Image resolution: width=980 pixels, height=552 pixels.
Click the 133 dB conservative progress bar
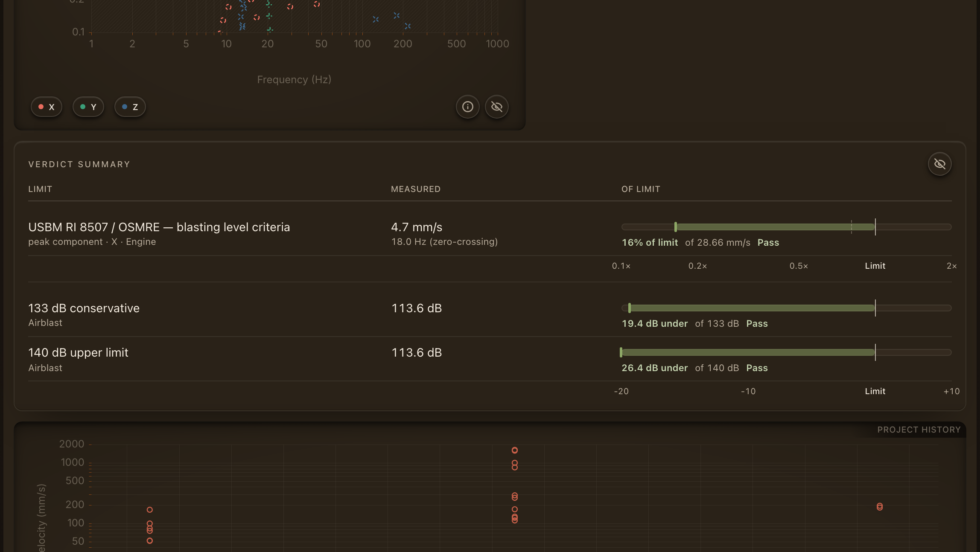pyautogui.click(x=787, y=308)
